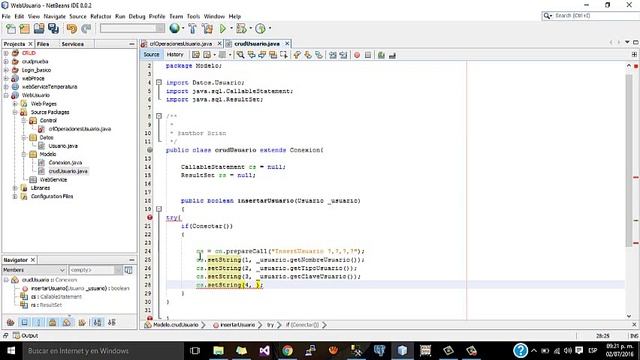Screen dimensions: 640x360
Task: Click the History view button
Action: point(175,55)
